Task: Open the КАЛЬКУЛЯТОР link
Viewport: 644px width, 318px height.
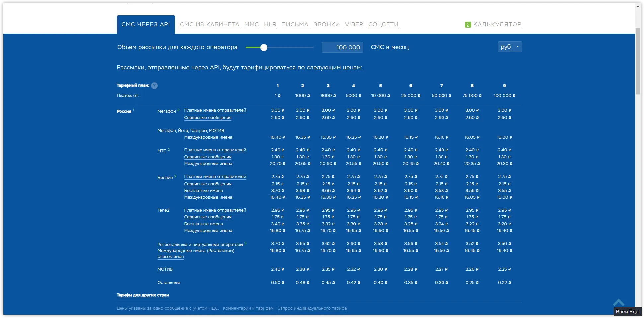Action: 497,24
